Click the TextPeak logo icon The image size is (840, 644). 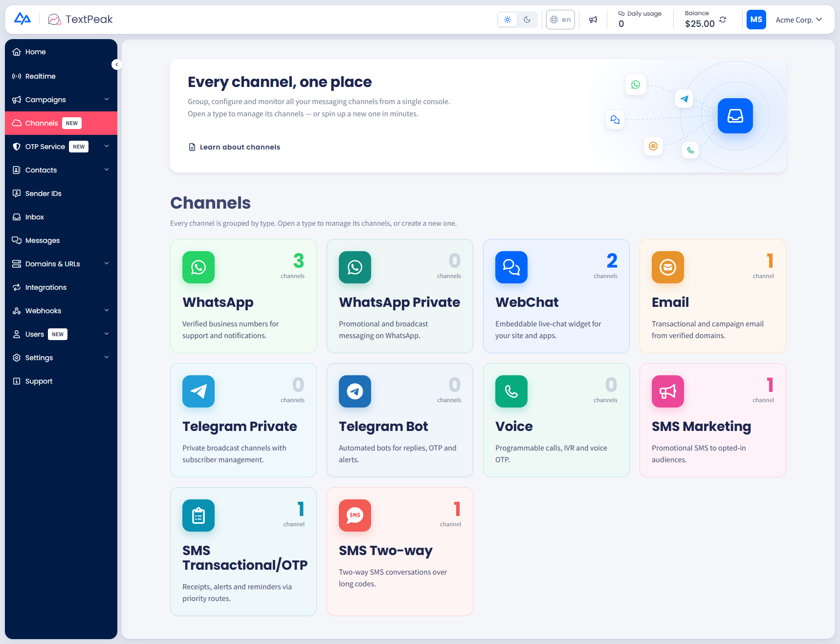(54, 20)
